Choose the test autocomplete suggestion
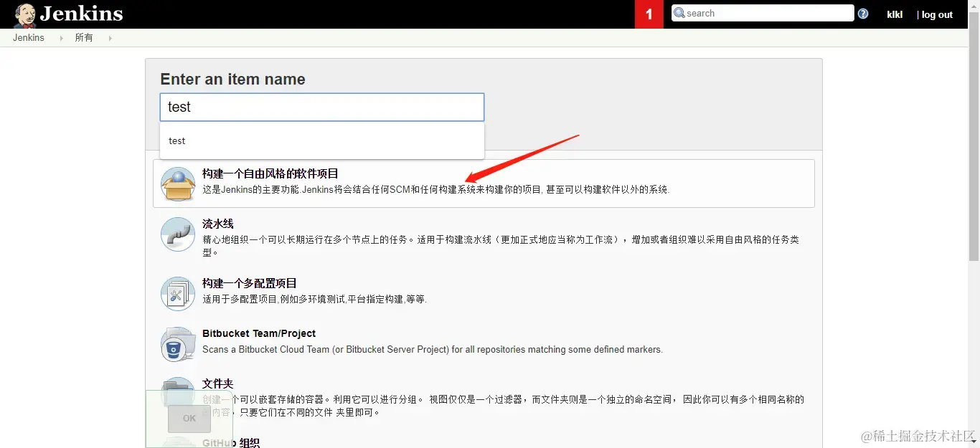Screen dimensions: 980x448 [322, 140]
